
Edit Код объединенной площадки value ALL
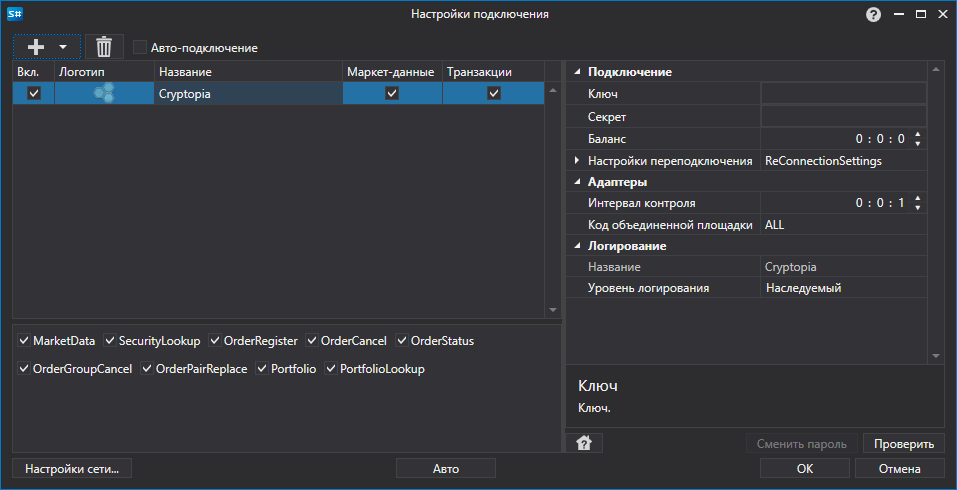pyautogui.click(x=843, y=225)
